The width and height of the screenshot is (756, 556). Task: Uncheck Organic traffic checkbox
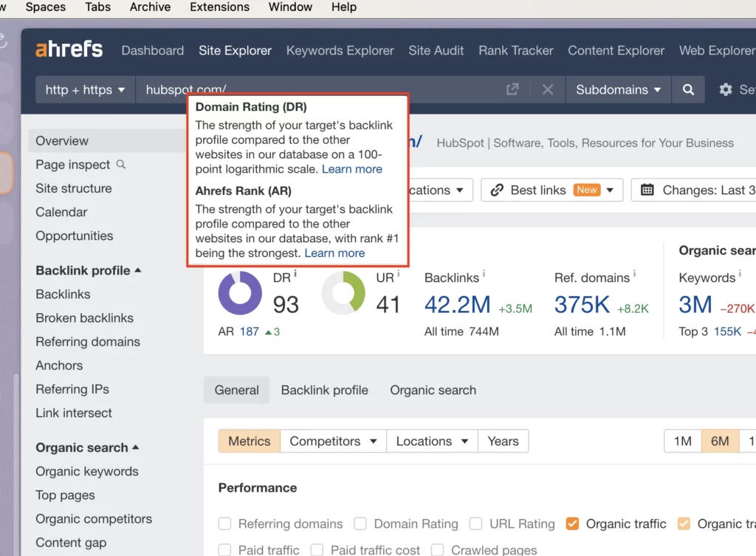(572, 524)
